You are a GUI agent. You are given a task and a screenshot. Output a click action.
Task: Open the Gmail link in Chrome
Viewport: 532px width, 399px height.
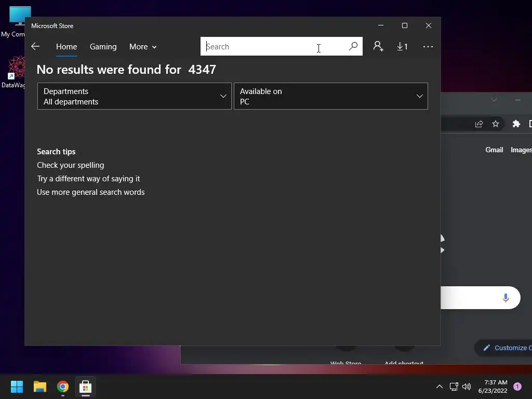pyautogui.click(x=494, y=150)
